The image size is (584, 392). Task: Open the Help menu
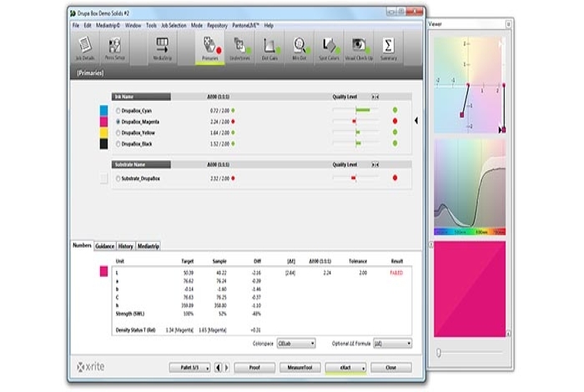tap(269, 25)
